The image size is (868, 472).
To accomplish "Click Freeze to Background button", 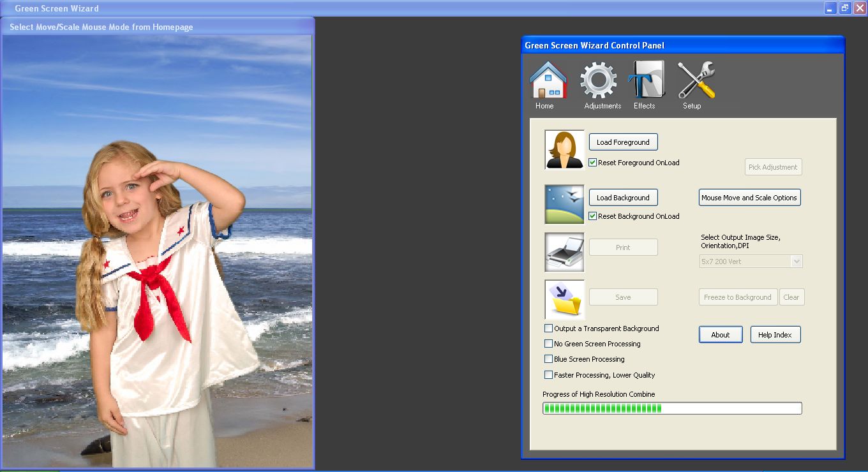I will click(x=738, y=297).
